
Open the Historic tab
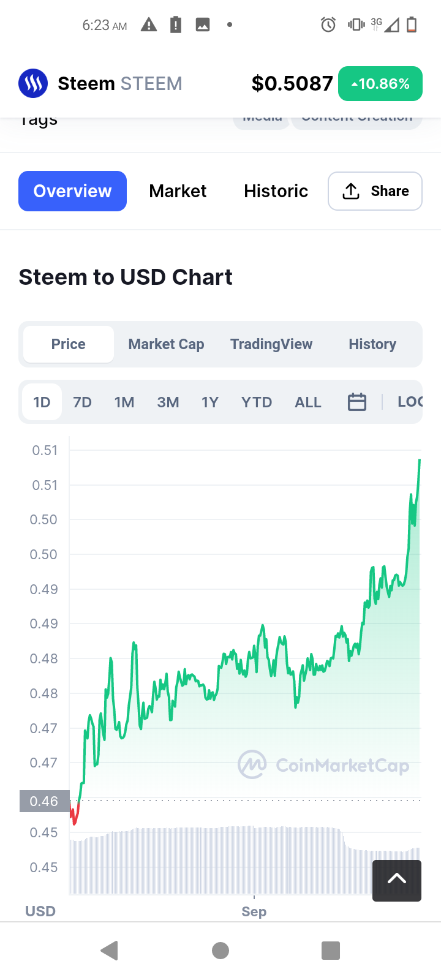point(276,191)
